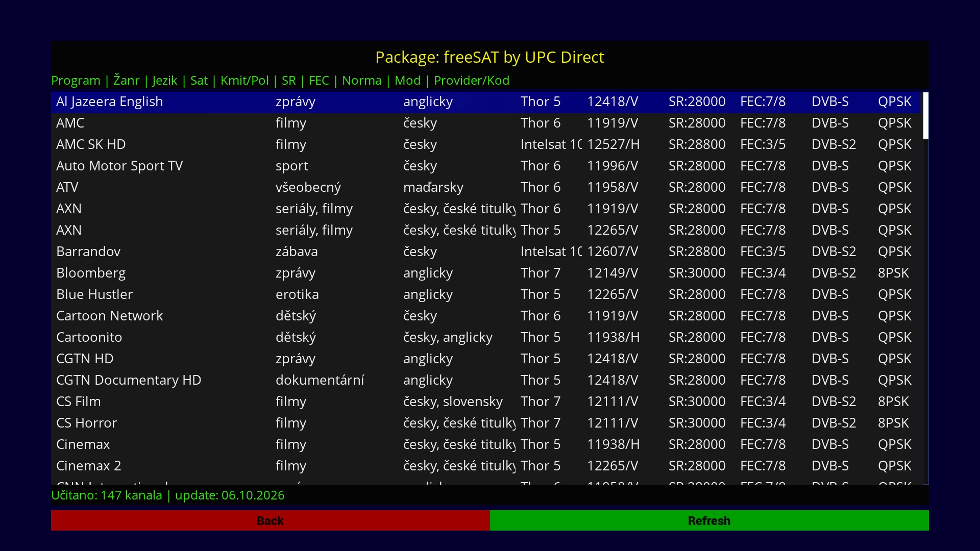980x551 pixels.
Task: Click 'Package: freeSAT by UPC Direct' title
Action: tap(489, 57)
